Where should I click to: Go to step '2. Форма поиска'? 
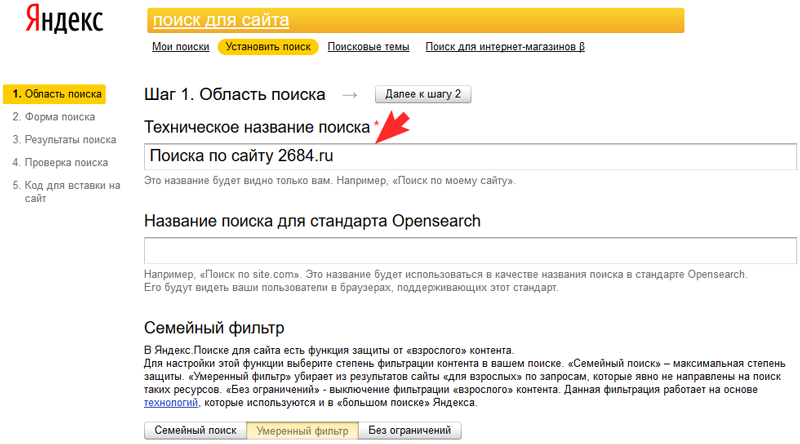[54, 117]
